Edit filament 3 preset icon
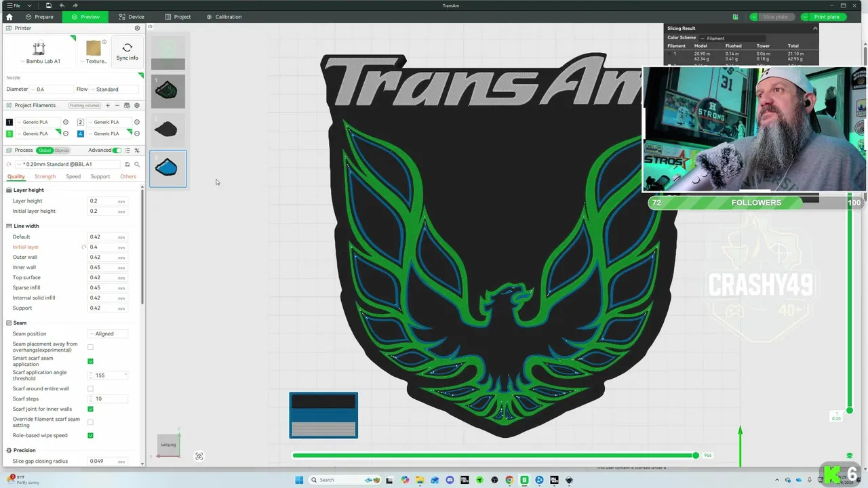This screenshot has width=868, height=488. click(x=66, y=134)
